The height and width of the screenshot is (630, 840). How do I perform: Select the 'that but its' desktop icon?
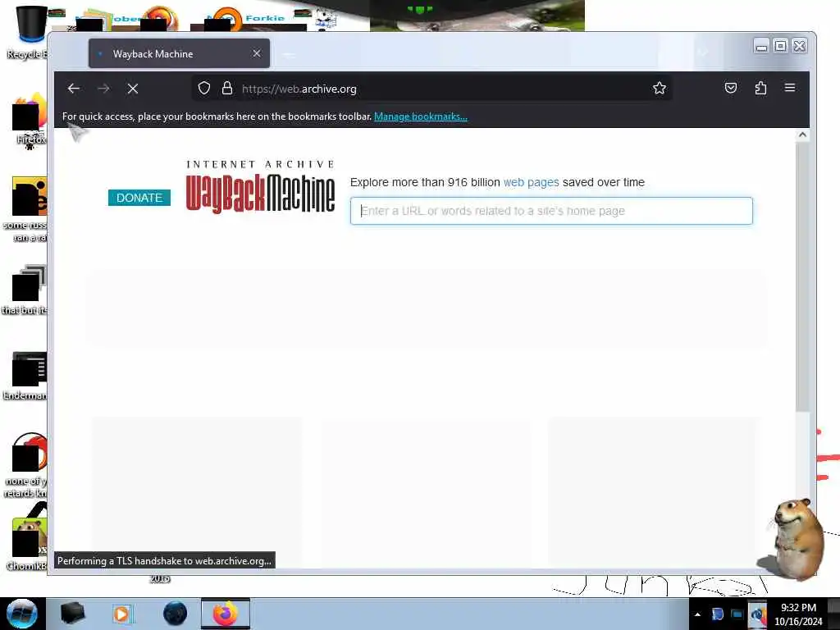click(25, 290)
